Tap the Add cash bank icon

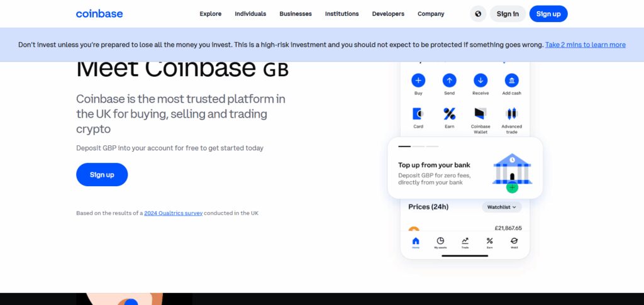[512, 80]
